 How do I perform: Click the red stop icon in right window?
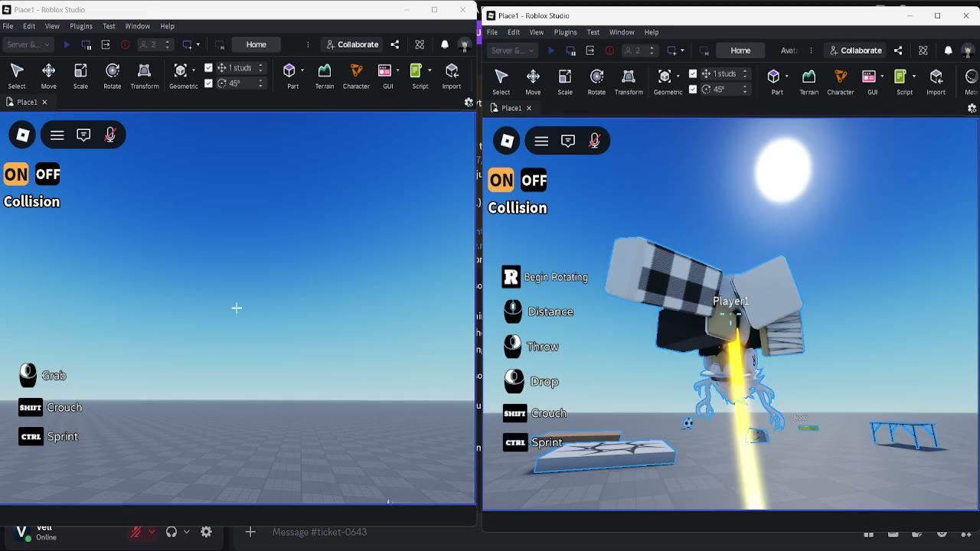609,51
